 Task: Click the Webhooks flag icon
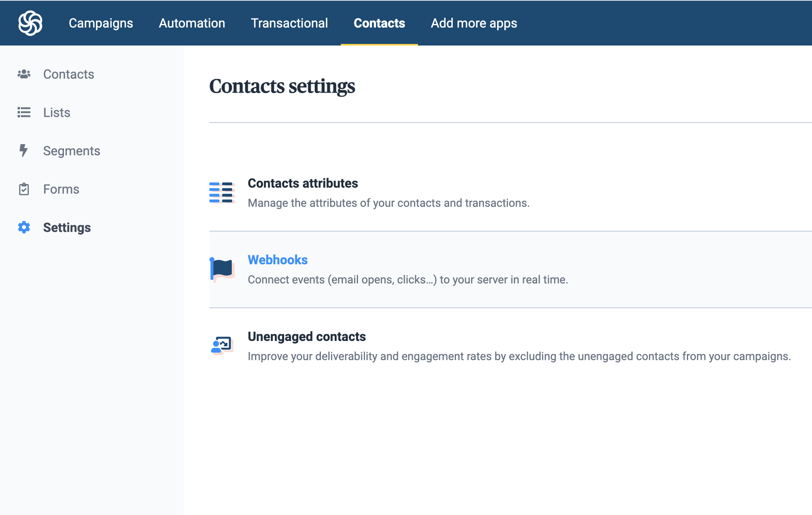click(x=222, y=269)
